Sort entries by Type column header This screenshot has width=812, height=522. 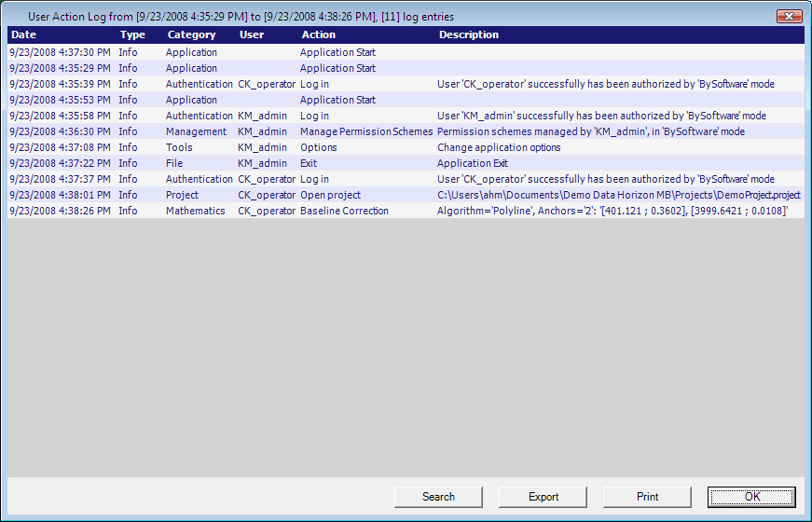click(132, 35)
